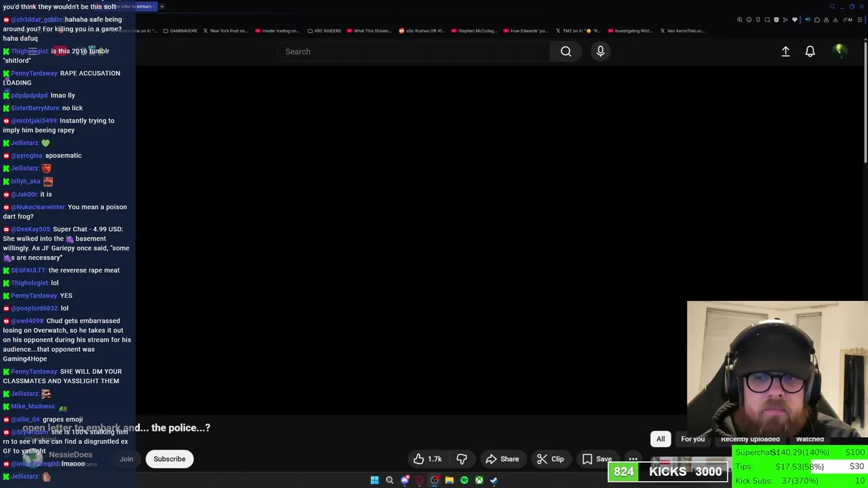
Task: Click chat username SisterBarryMore
Action: click(35, 108)
